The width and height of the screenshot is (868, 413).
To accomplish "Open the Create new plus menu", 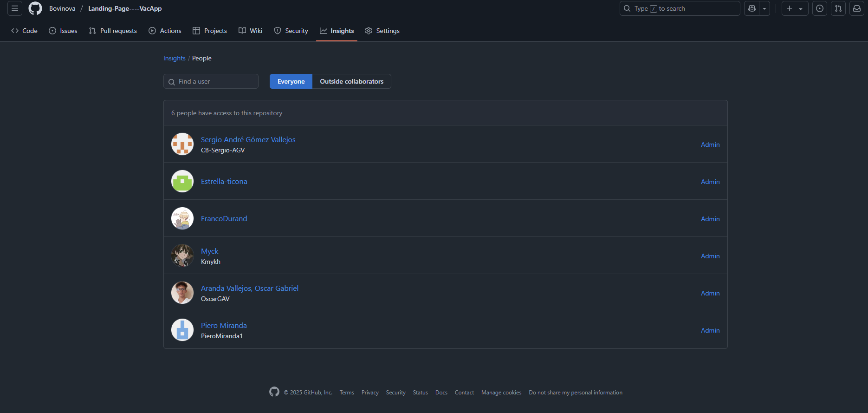I will tap(795, 8).
